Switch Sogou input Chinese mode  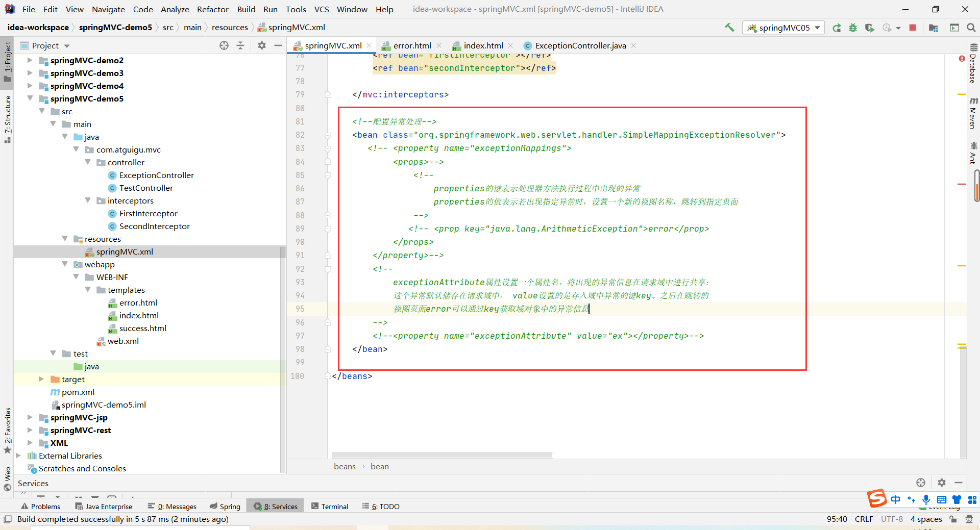pyautogui.click(x=895, y=499)
